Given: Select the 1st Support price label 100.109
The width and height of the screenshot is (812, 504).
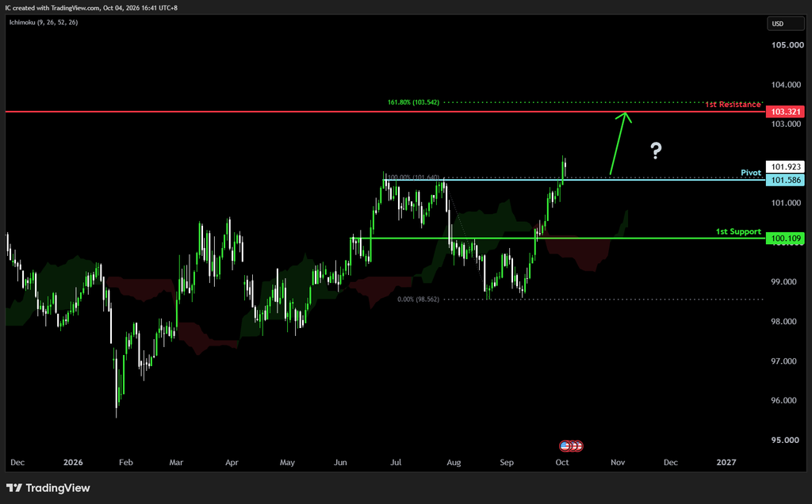Looking at the screenshot, I should pyautogui.click(x=785, y=239).
